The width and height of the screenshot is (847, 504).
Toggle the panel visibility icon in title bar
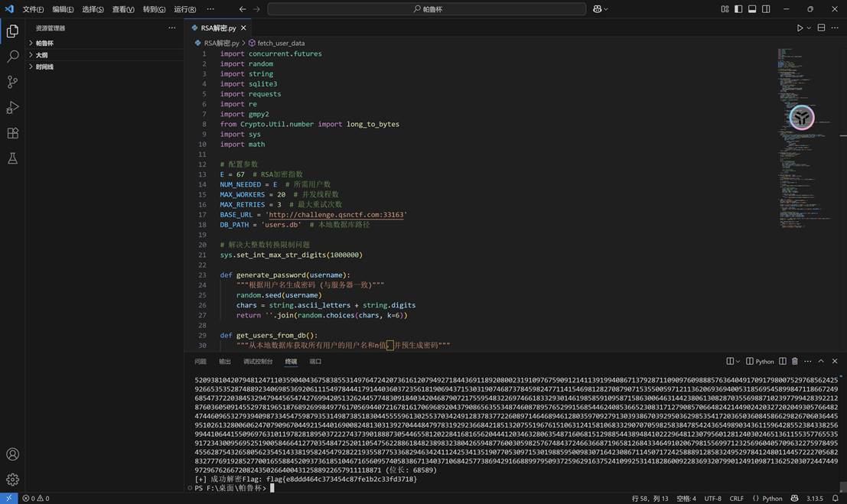coord(752,9)
